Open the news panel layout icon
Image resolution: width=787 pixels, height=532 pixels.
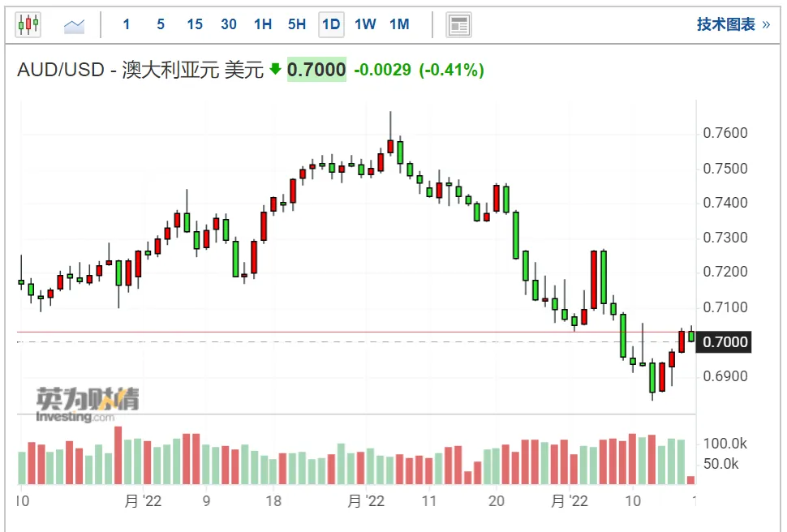click(x=458, y=24)
